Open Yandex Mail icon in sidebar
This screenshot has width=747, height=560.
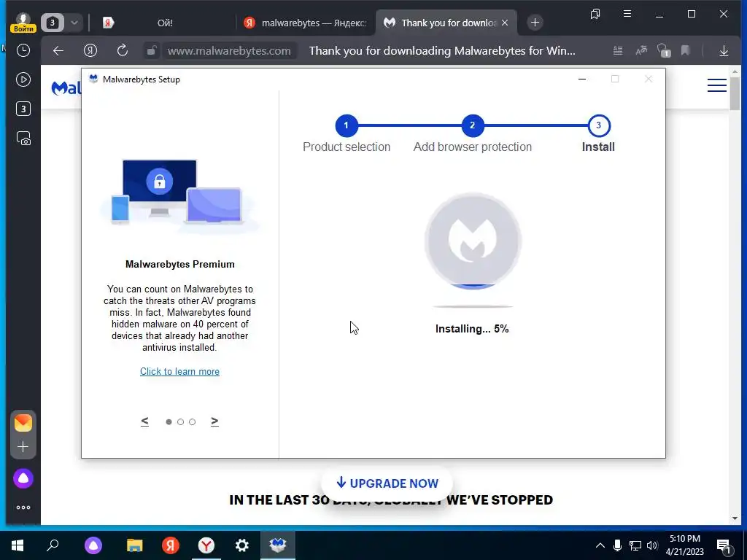tap(23, 423)
